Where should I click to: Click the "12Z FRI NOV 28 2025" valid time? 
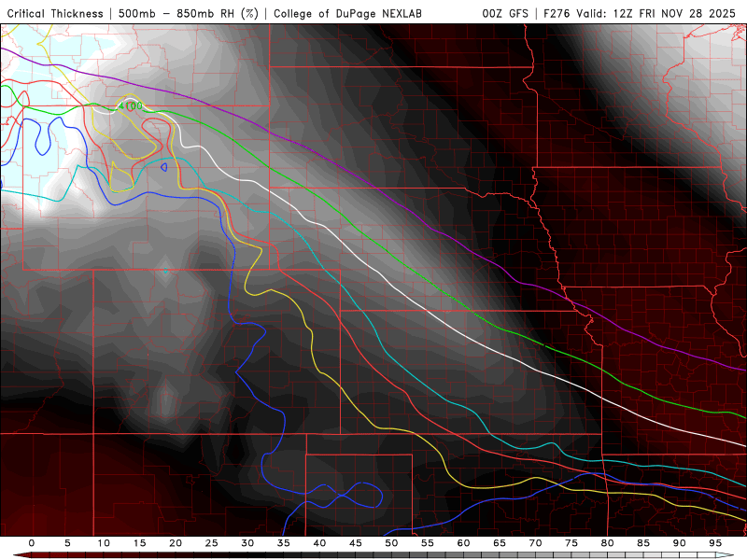click(674, 14)
